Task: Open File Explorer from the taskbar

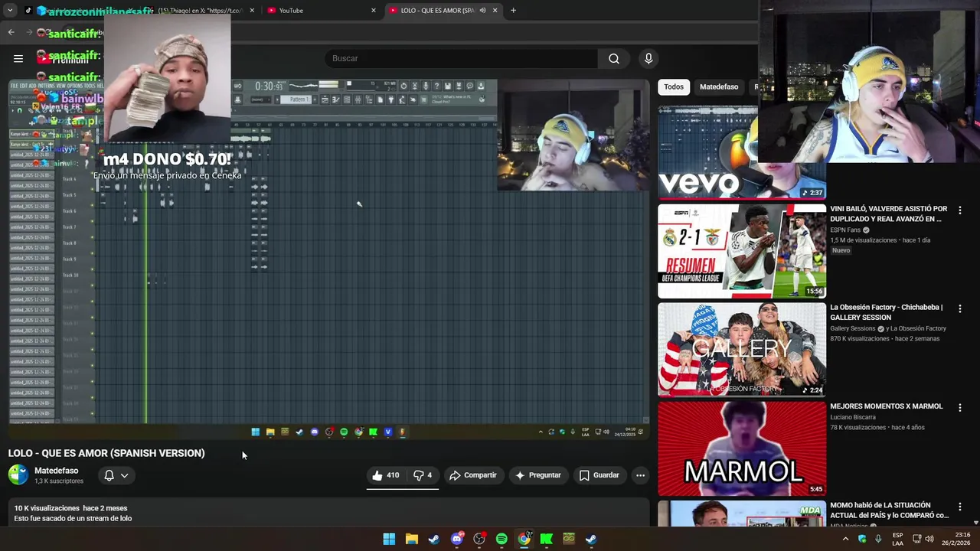Action: tap(411, 539)
